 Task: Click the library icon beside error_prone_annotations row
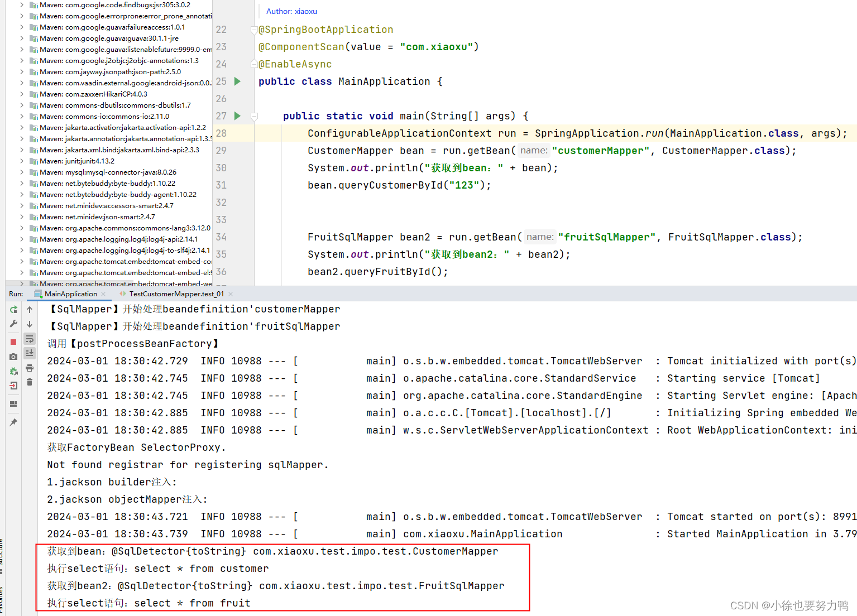click(33, 16)
